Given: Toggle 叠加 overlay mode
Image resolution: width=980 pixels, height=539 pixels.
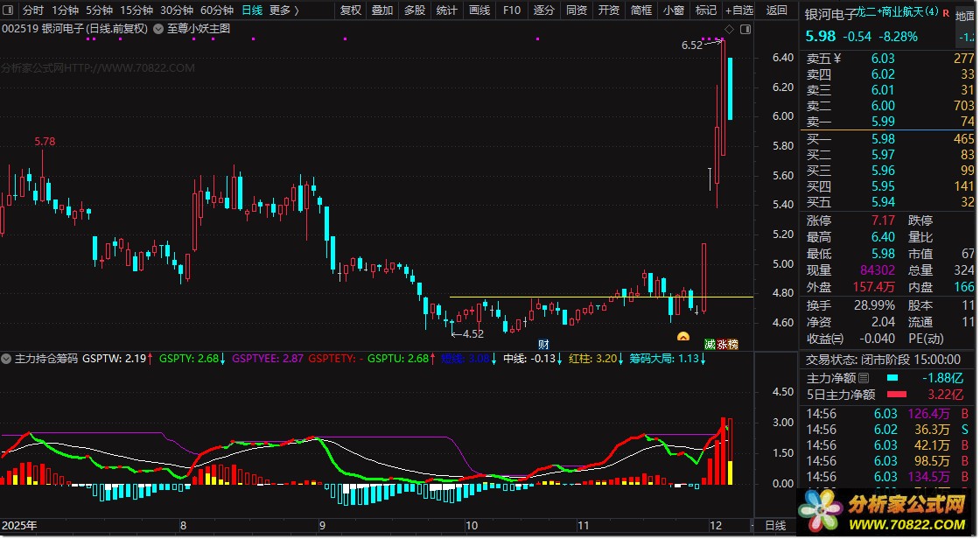Looking at the screenshot, I should click(382, 10).
